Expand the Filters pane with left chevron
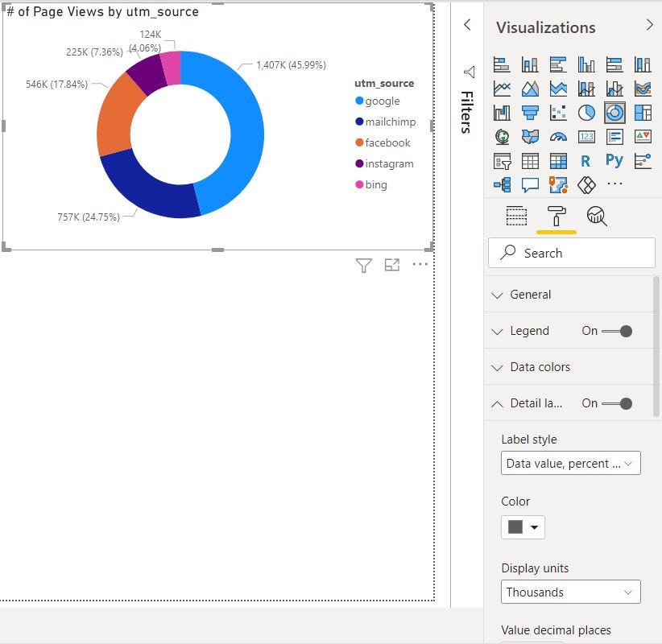Screen dimensions: 662x644 (x=467, y=24)
